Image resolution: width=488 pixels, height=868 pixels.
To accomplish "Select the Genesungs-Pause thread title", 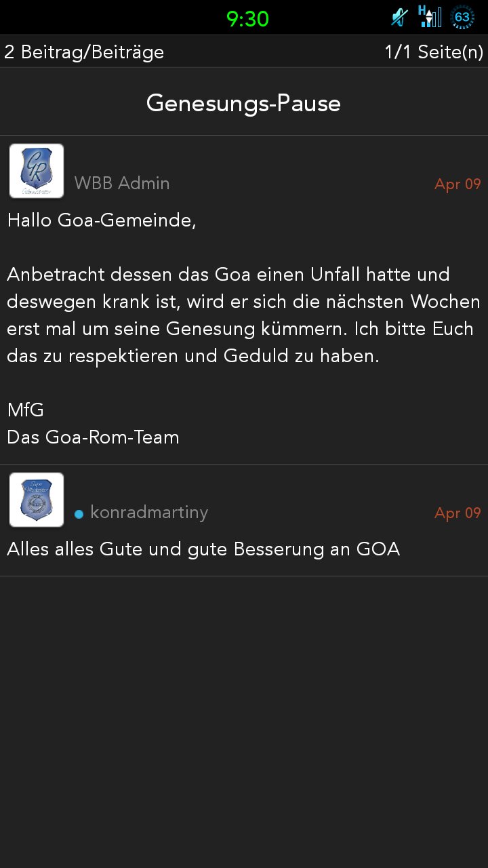I will coord(243,103).
